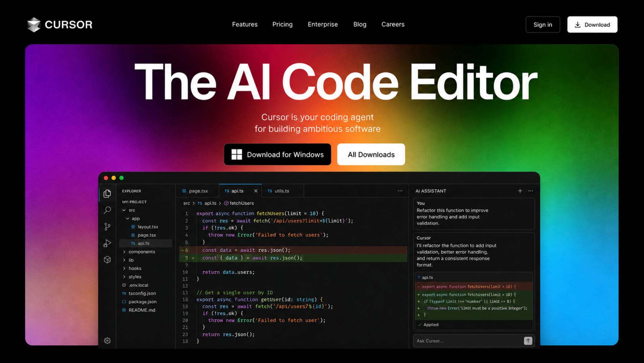
Task: Switch to the utils.ts editor tab
Action: (x=283, y=191)
